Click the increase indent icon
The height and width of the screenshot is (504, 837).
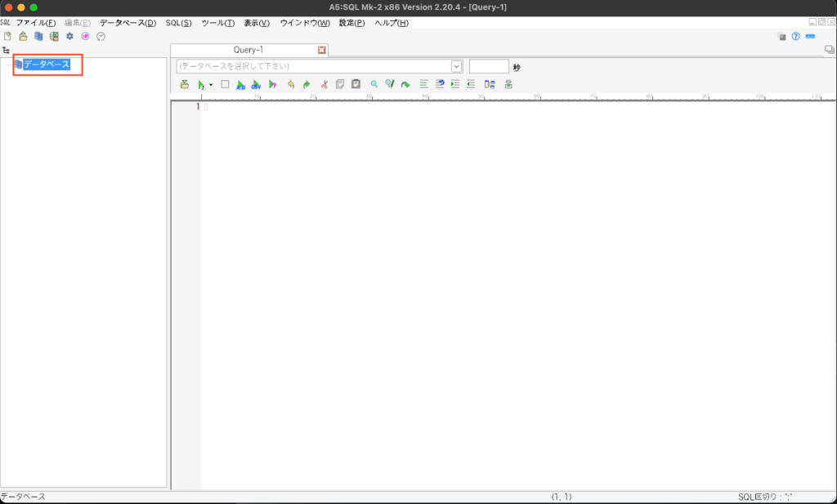[x=455, y=84]
